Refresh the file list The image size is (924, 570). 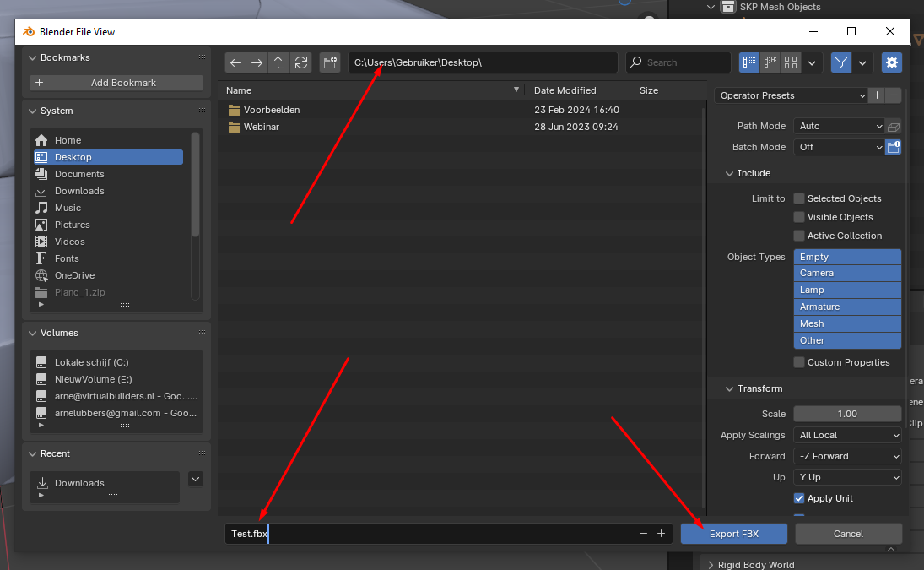[x=301, y=62]
